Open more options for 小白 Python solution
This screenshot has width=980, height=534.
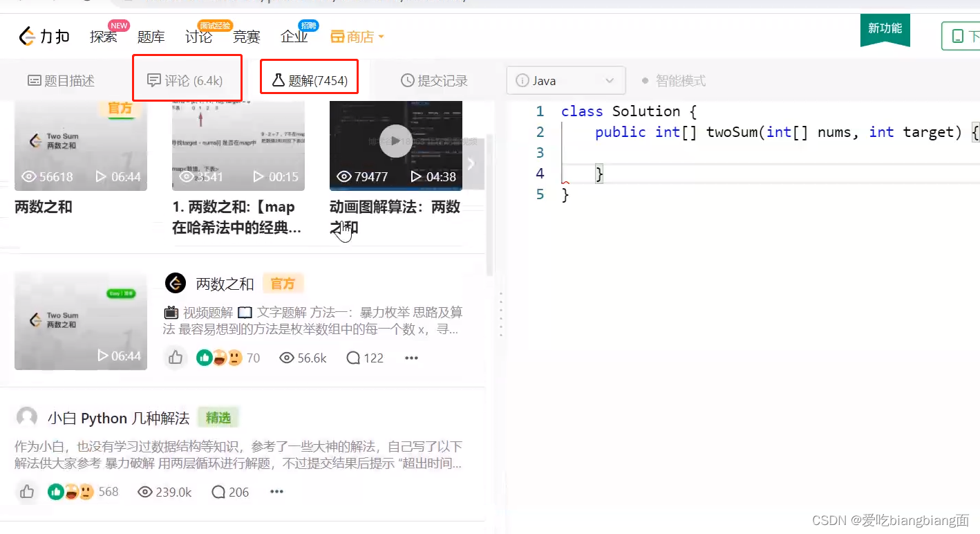pos(277,492)
